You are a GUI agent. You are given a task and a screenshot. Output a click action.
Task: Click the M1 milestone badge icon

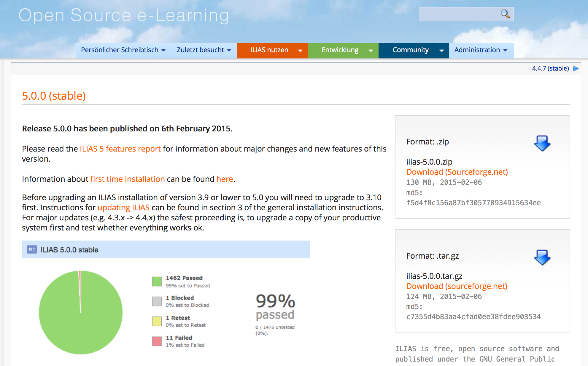click(32, 250)
